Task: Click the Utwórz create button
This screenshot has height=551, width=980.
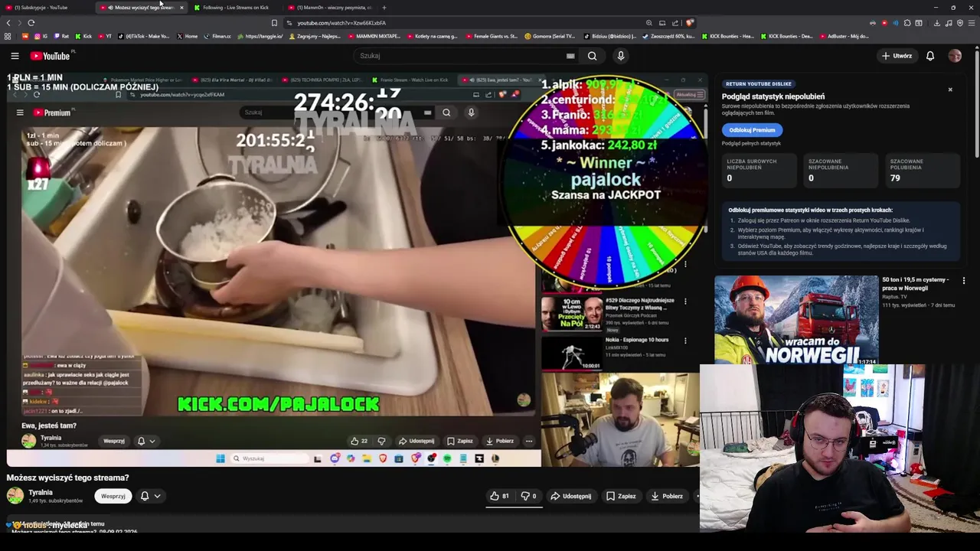Action: tap(897, 56)
